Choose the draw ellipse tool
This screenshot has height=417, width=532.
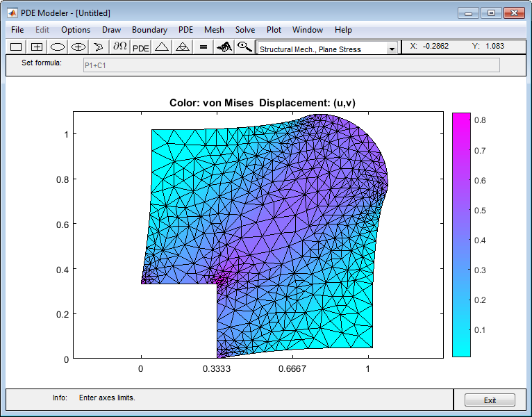pos(58,47)
